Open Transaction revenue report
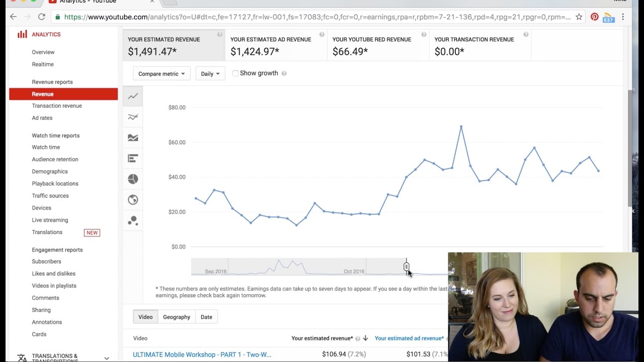This screenshot has height=362, width=644. click(x=57, y=106)
